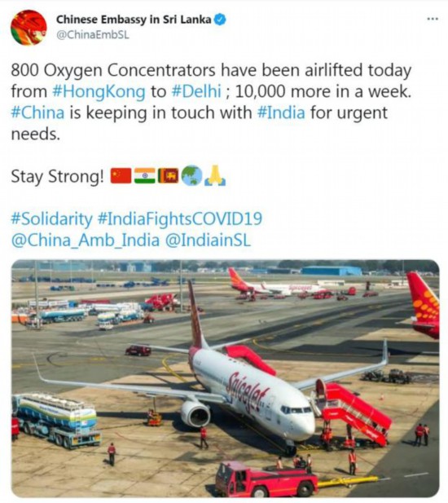448x503 pixels.
Task: Click the Sri Lanka flag emoji
Action: point(169,176)
